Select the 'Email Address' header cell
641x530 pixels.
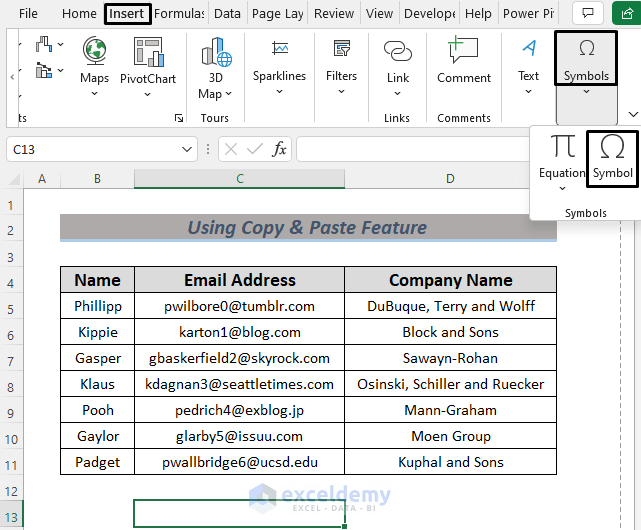click(x=240, y=280)
